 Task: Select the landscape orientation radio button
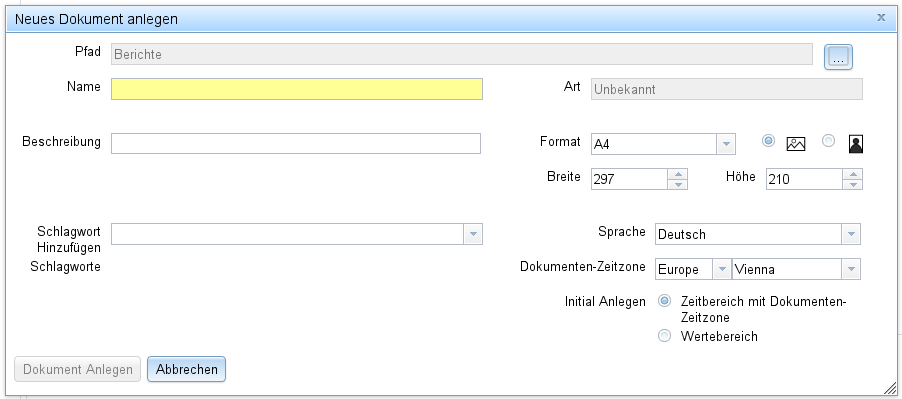768,140
